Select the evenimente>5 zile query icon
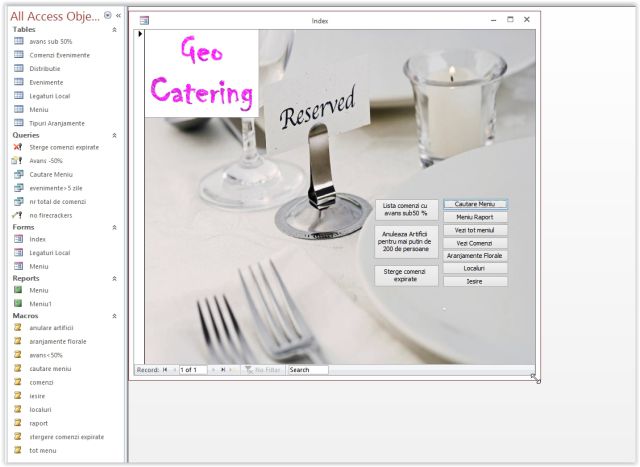The height and width of the screenshot is (467, 640). (x=19, y=188)
